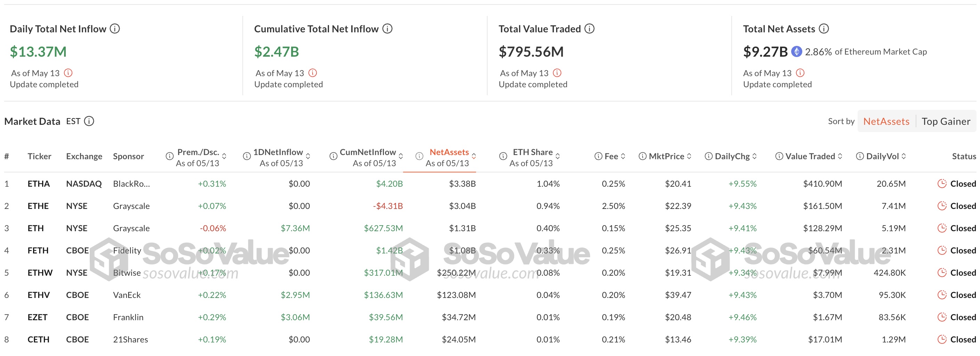Click info icon before 1DNetInflow column header
This screenshot has height=356, width=980.
[x=247, y=156]
